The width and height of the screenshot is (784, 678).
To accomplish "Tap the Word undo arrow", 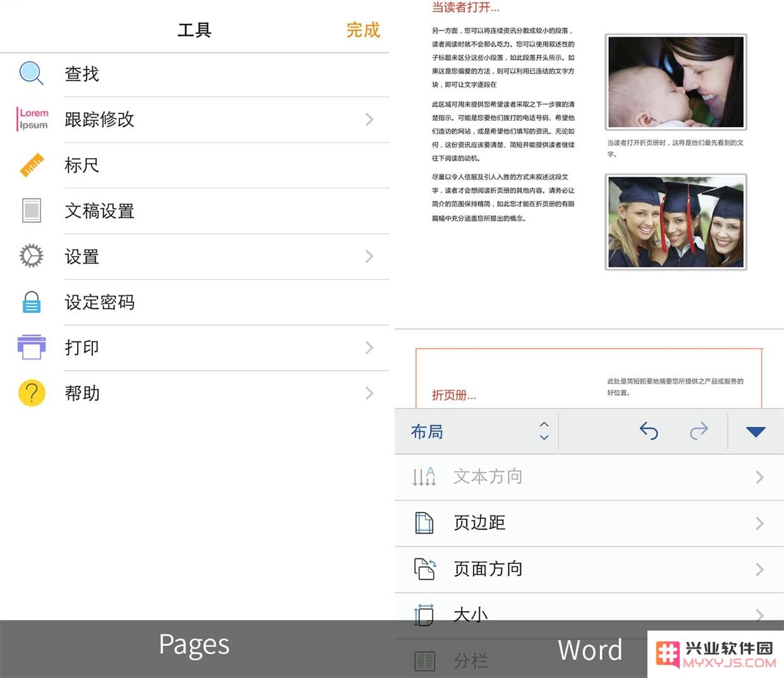I will (649, 431).
